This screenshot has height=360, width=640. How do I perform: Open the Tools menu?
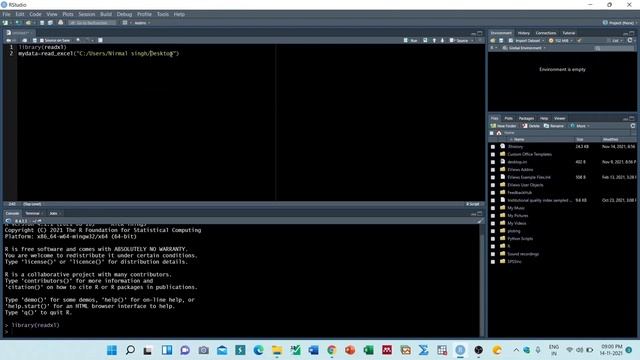click(x=162, y=14)
